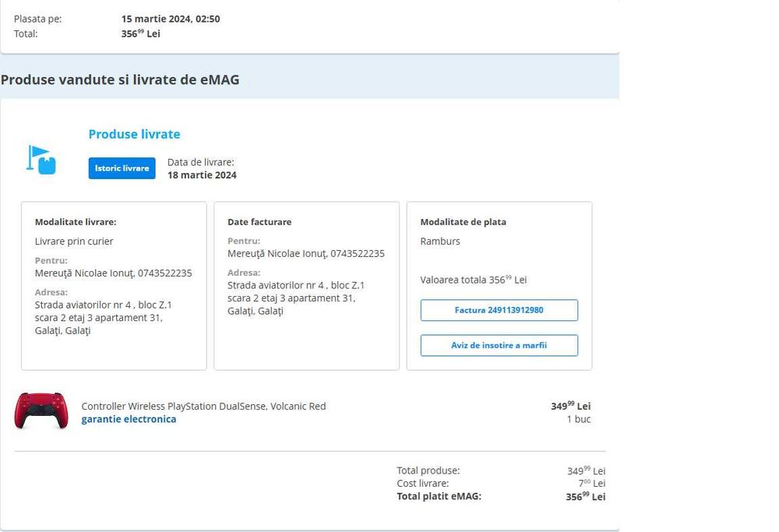Select the final total 356 Lei in summary

point(585,496)
